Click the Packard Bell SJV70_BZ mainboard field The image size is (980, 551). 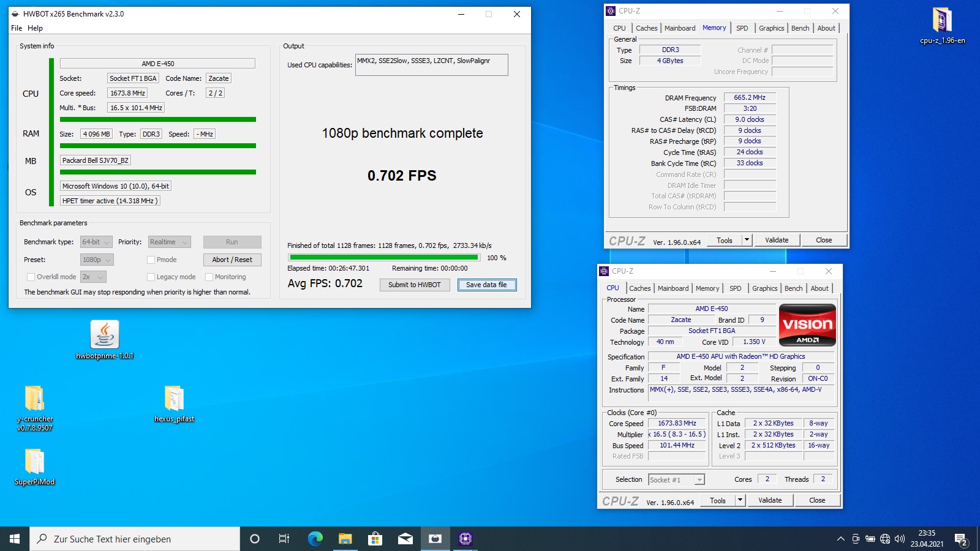point(96,160)
